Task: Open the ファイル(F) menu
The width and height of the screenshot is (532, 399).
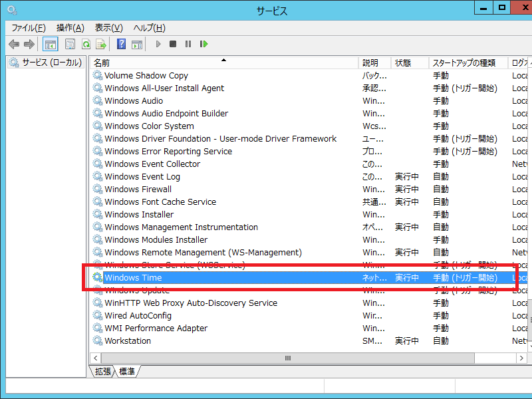Action: (x=29, y=28)
